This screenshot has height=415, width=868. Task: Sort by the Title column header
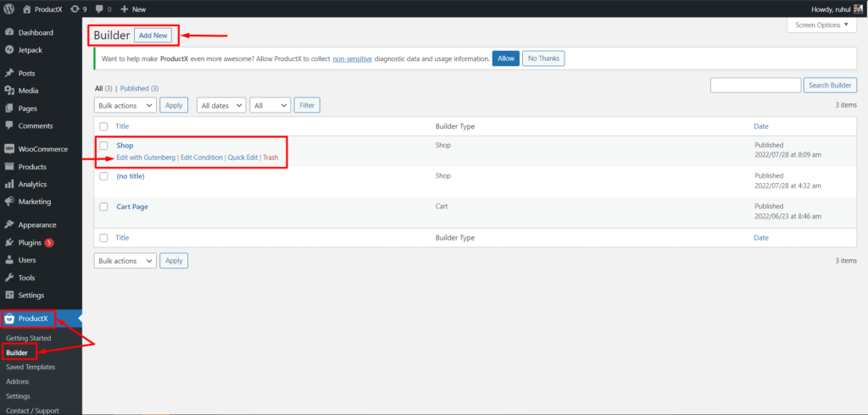(x=122, y=127)
